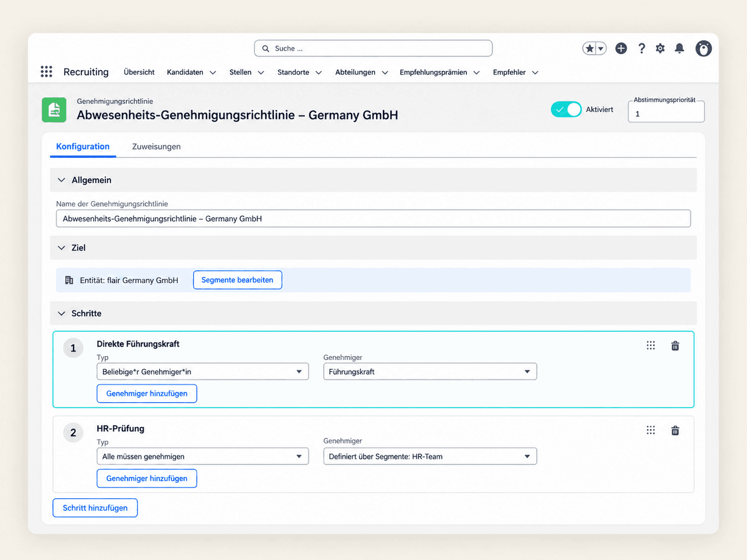
Task: Open Genehmiger dropdown Definiert über Segmente: HR-Team
Action: [430, 457]
